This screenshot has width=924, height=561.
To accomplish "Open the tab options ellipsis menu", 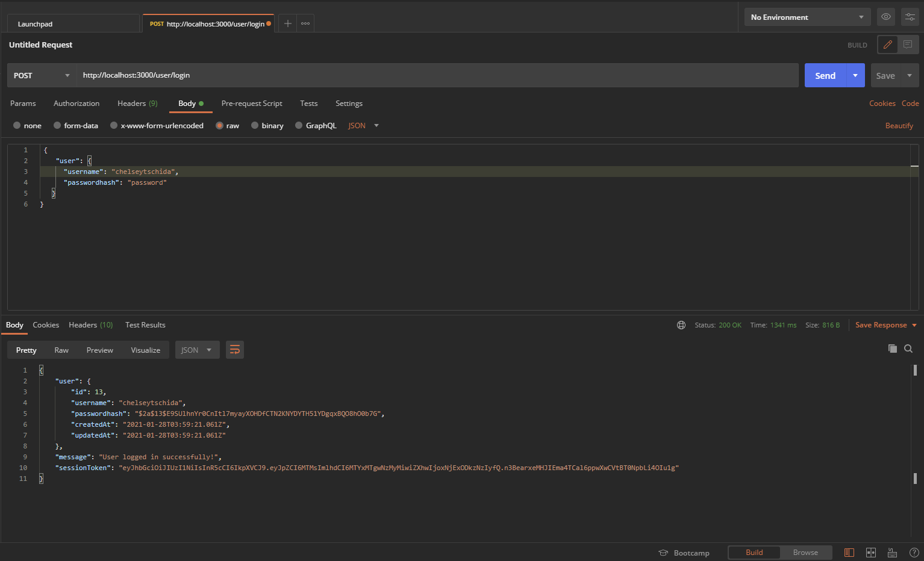I will (x=305, y=23).
